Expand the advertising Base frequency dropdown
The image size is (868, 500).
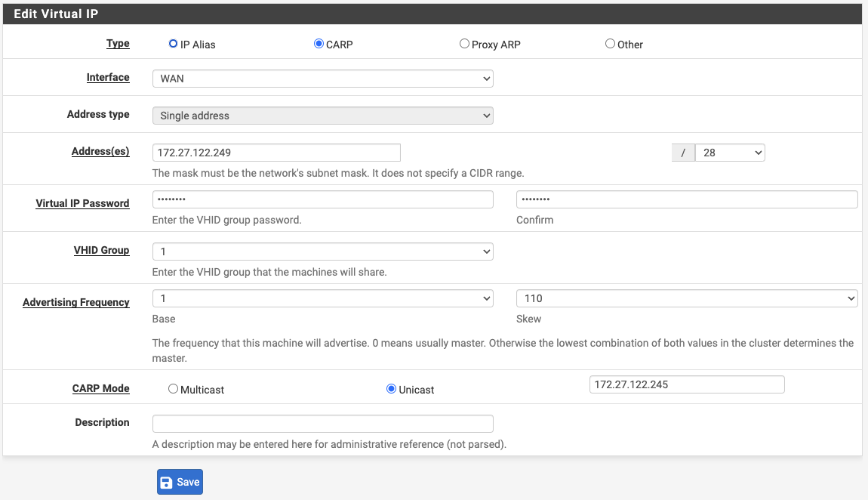322,298
